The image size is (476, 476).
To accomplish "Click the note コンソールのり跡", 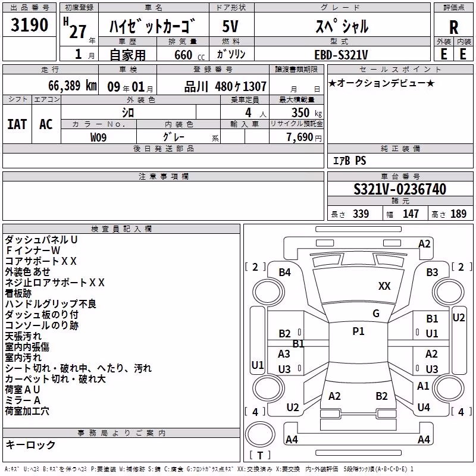I will point(42,325).
